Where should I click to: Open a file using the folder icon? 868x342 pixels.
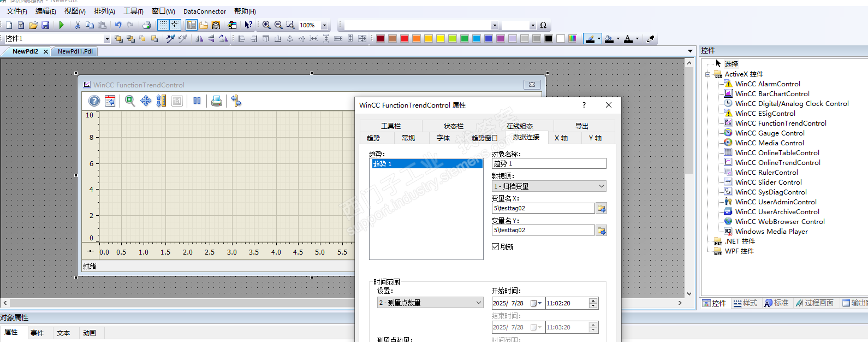click(x=33, y=25)
